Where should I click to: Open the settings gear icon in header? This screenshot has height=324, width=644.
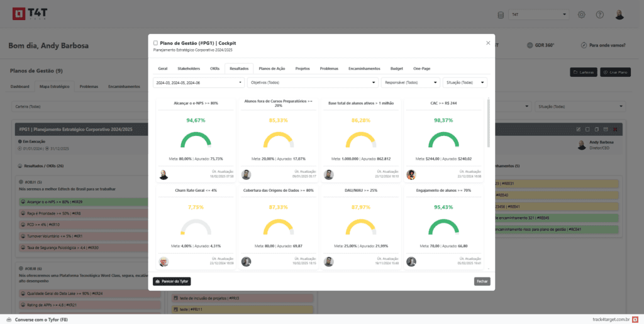pyautogui.click(x=582, y=14)
